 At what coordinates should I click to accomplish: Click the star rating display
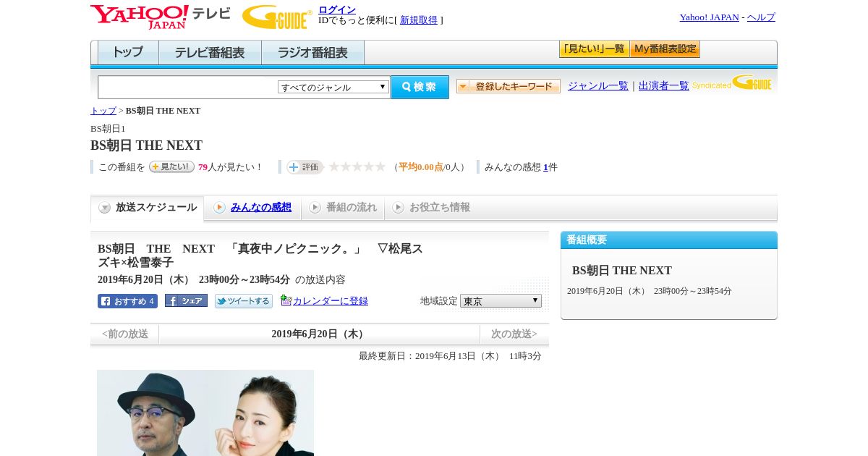pos(357,167)
